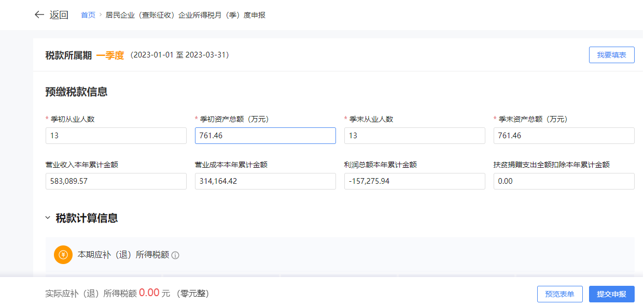644x306 pixels.
Task: Collapse the 税款计算信息 section chevron
Action: click(48, 218)
